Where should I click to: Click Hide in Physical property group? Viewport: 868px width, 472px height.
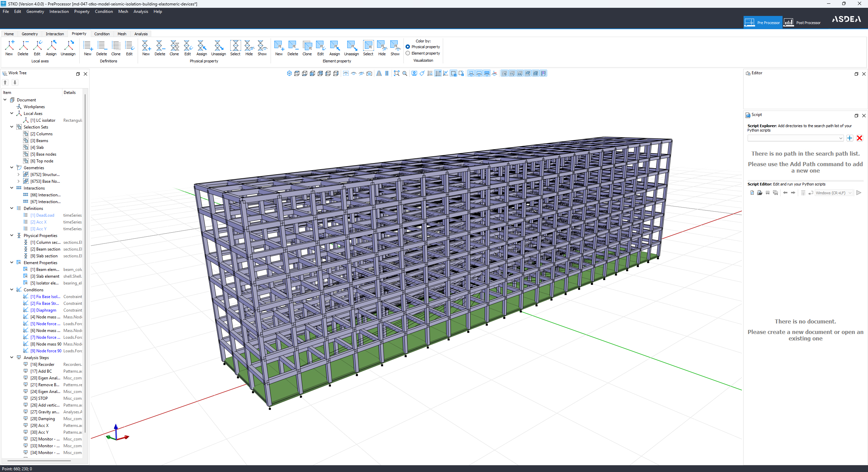(x=249, y=48)
